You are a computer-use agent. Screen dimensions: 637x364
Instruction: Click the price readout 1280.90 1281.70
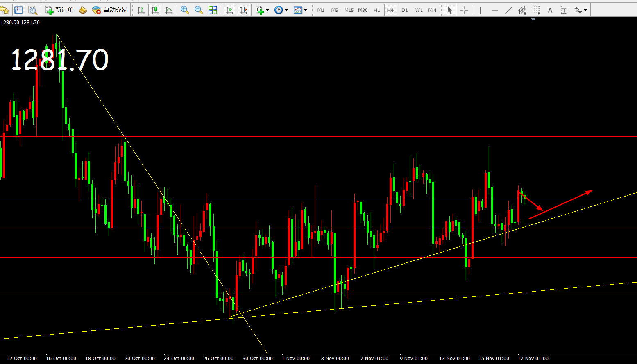20,23
